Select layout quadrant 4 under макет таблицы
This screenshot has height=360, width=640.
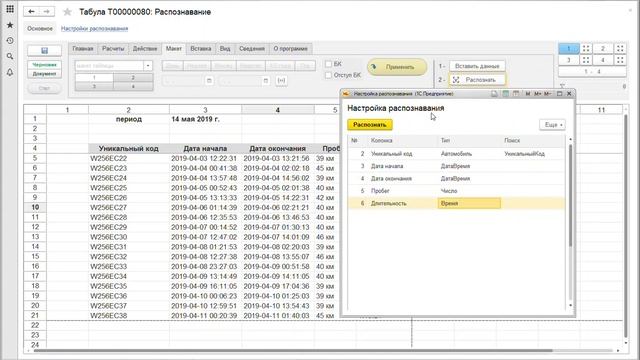point(133,86)
